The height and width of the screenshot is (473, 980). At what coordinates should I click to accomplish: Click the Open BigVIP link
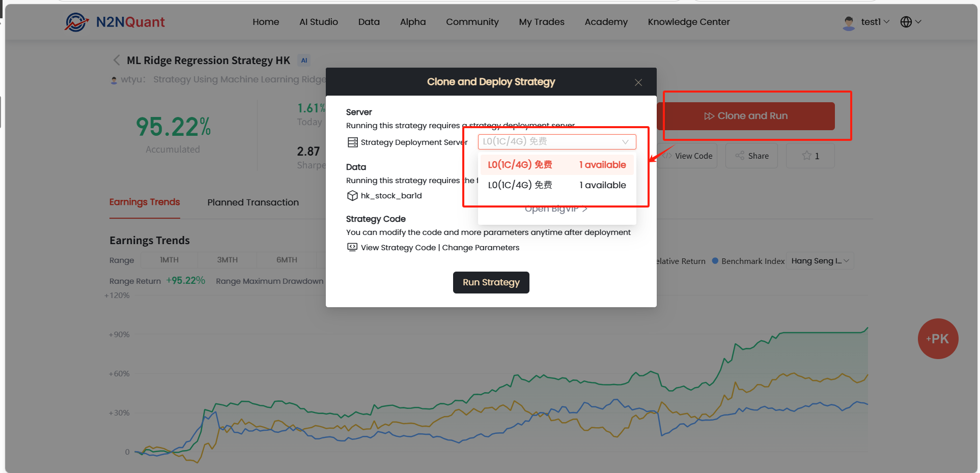[556, 209]
